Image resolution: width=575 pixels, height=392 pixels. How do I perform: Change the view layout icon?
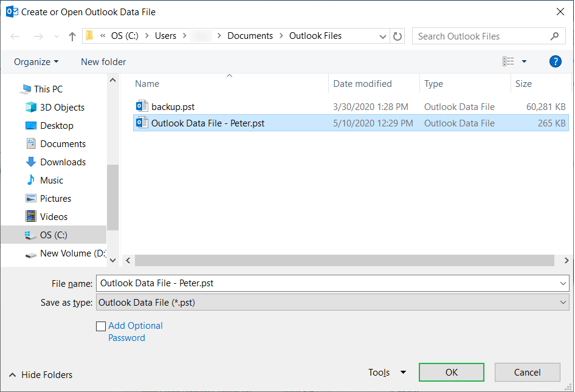coord(508,61)
